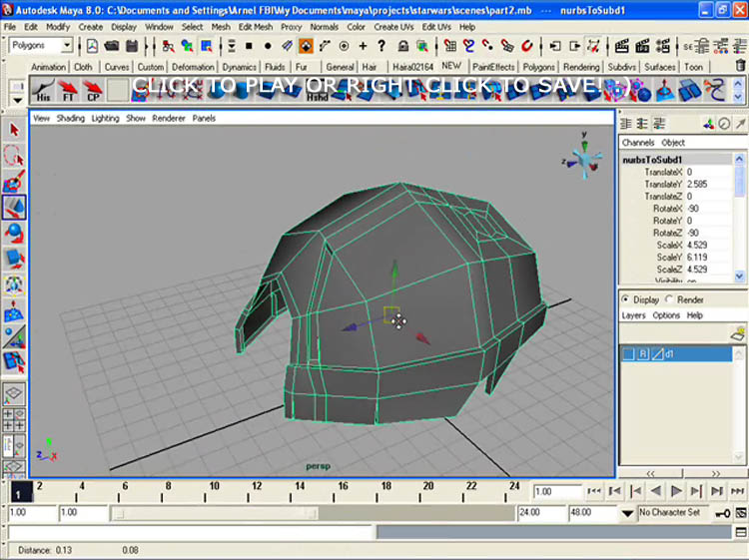Click the History (His) shelf icon
Viewport: 749px width, 560px height.
[x=43, y=92]
